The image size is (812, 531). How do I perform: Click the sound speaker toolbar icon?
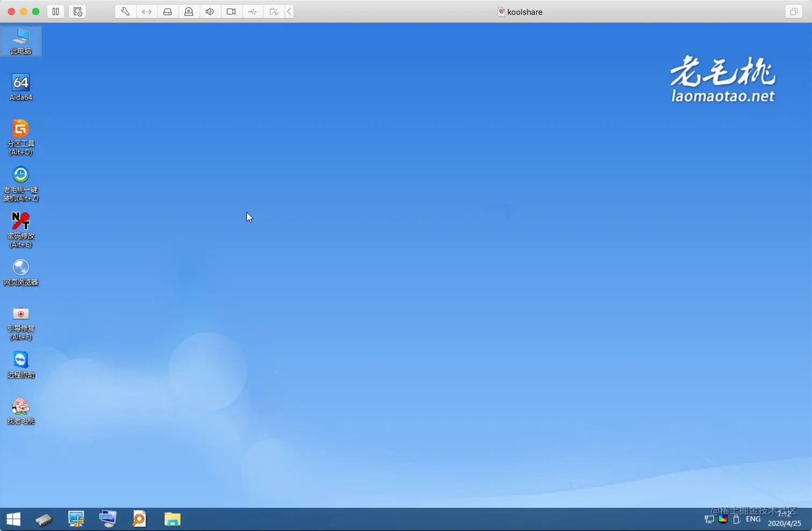(x=210, y=11)
